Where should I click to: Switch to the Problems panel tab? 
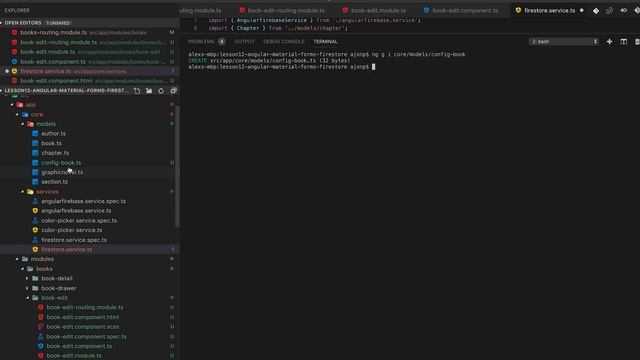pos(201,42)
